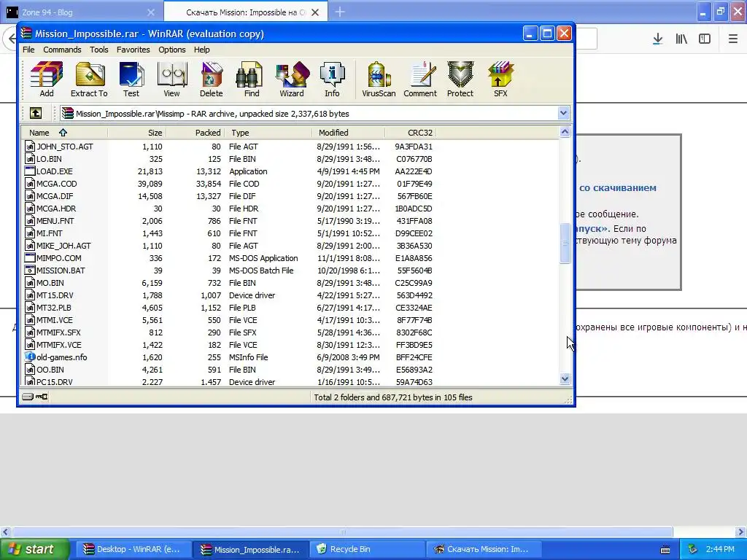Click the system clock showing 2:44 PM
Image resolution: width=747 pixels, height=560 pixels.
click(720, 549)
